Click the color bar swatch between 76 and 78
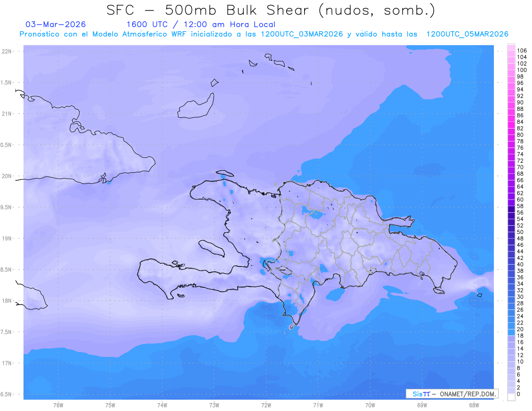This screenshot has height=411, width=532. [x=511, y=145]
